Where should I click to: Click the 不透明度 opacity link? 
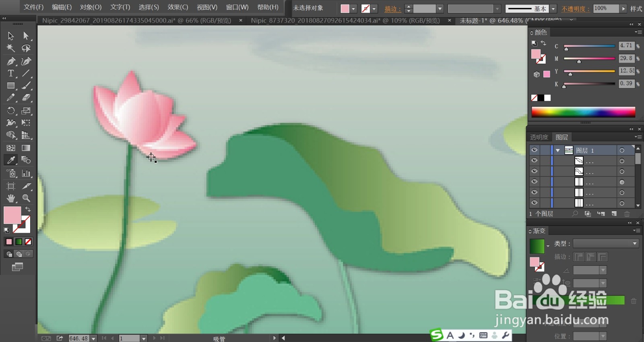[576, 9]
